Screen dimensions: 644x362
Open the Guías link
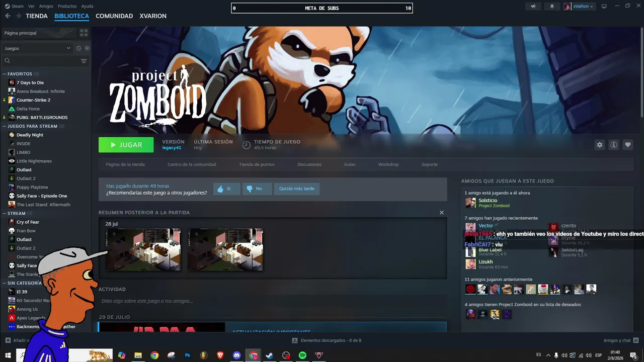point(350,164)
